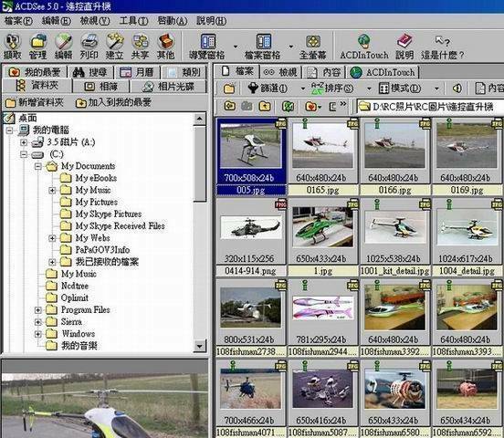This screenshot has width=504, height=438.
Task: Click the 新增資料夾 new folder button
Action: pos(35,102)
